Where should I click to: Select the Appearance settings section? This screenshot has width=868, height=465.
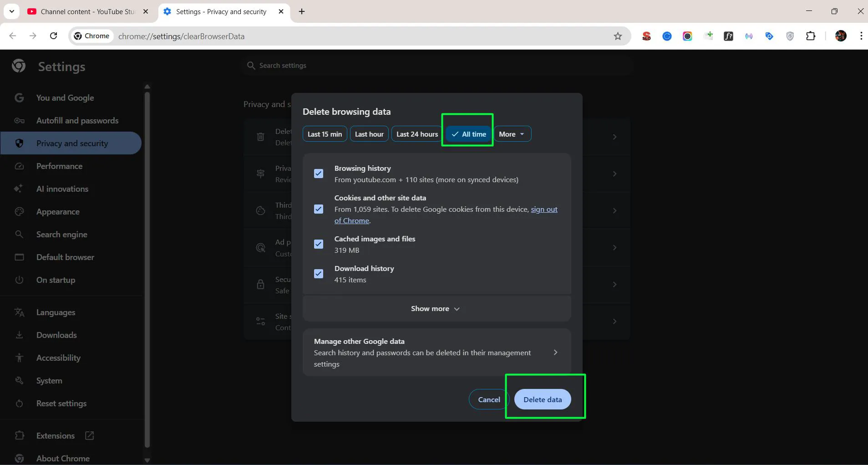tap(58, 211)
